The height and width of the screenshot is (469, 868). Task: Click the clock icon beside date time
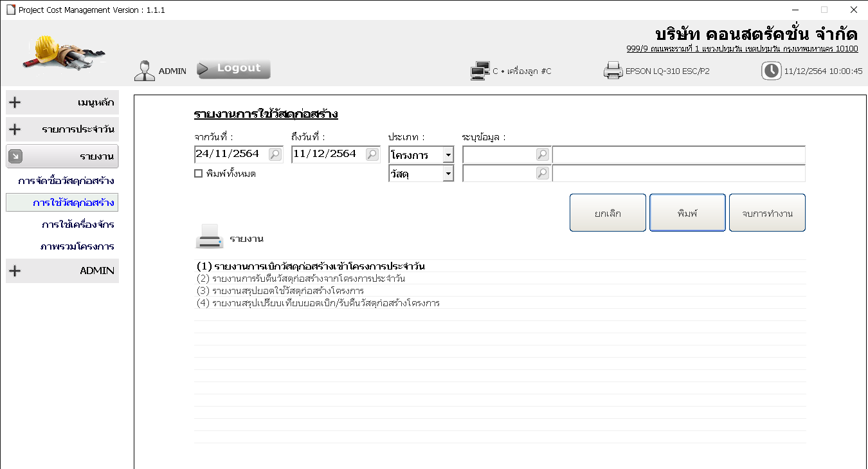click(771, 71)
